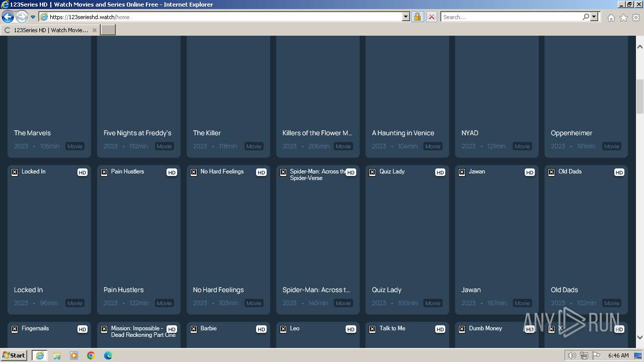
Task: Click Movie tag on Oppenheimer card
Action: click(x=612, y=146)
